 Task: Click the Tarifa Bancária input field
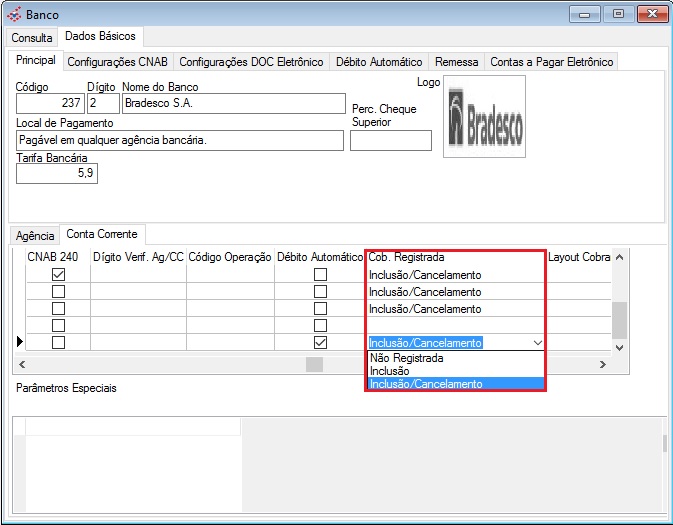point(57,174)
